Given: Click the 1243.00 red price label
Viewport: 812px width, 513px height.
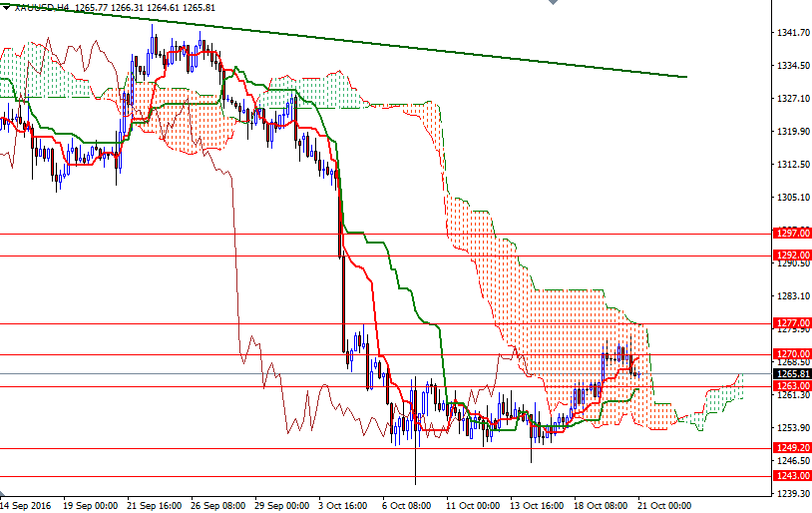Looking at the screenshot, I should (792, 476).
